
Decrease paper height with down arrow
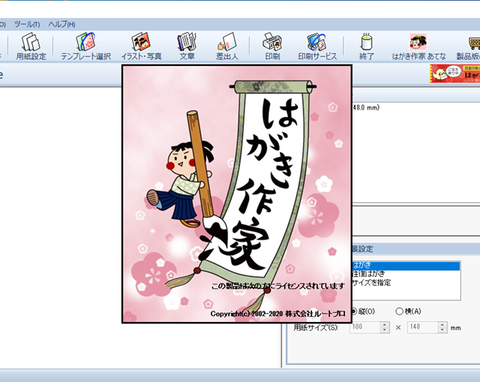point(442,330)
